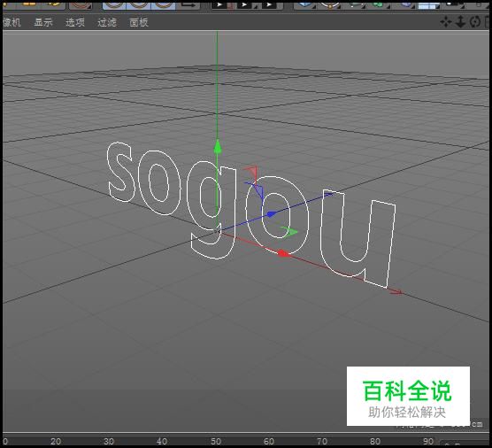The height and width of the screenshot is (448, 492).
Task: Click the green Y axis arrow handle
Action: click(x=218, y=147)
